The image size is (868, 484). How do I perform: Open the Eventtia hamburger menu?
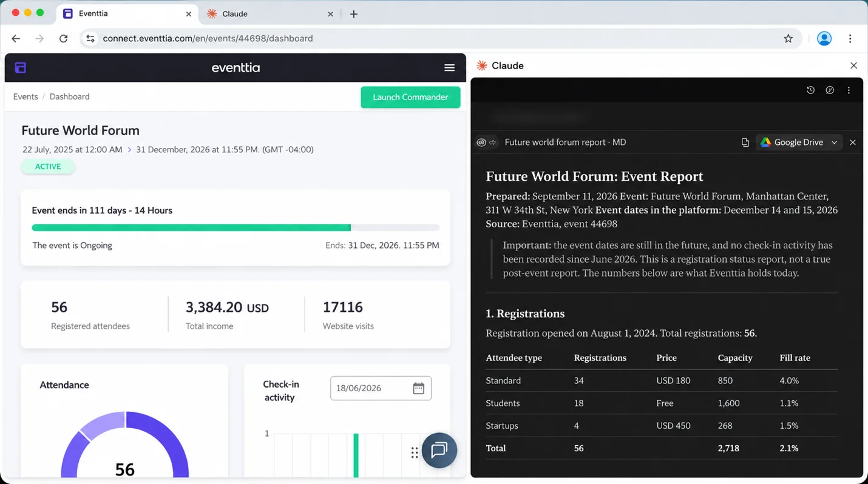[x=449, y=68]
